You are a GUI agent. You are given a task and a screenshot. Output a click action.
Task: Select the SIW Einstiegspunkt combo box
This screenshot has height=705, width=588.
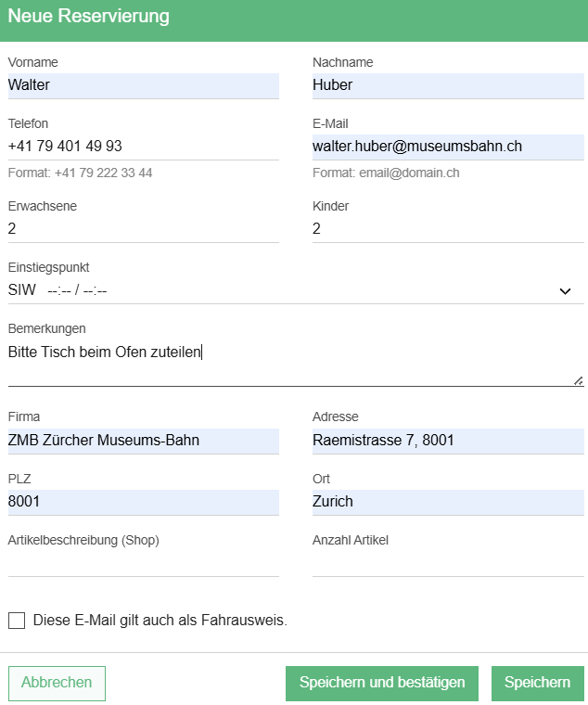278,291
